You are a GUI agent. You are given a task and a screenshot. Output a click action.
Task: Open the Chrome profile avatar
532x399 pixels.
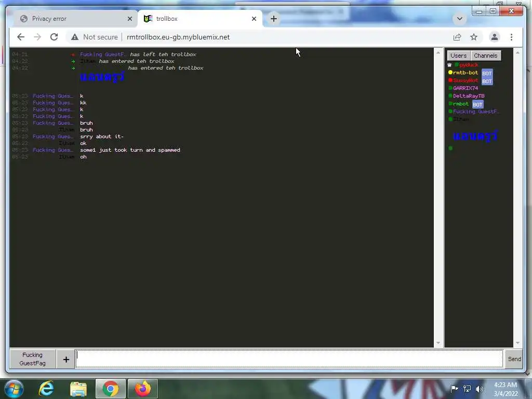pyautogui.click(x=495, y=37)
